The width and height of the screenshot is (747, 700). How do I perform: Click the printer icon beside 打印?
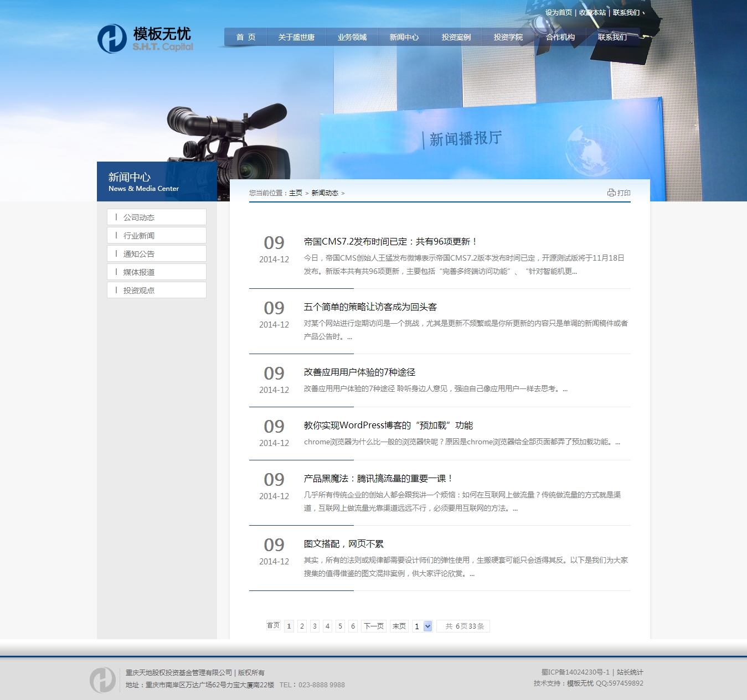[x=611, y=193]
